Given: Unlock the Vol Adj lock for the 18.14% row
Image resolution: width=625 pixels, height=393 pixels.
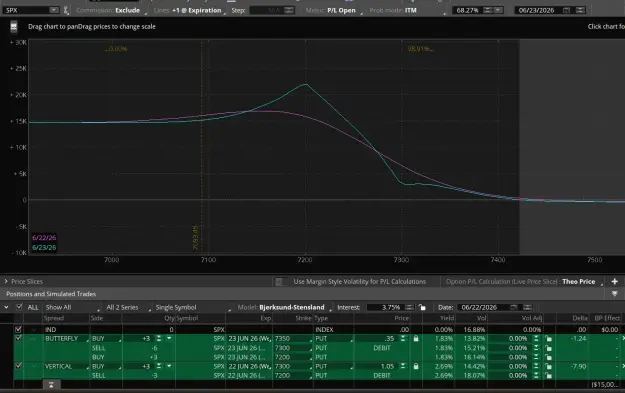Looking at the screenshot, I should (549, 357).
